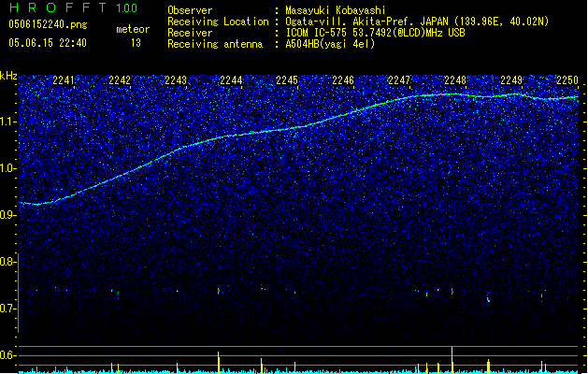Click the 1.0 kHz axis label
This screenshot has width=588, height=374.
coord(7,168)
